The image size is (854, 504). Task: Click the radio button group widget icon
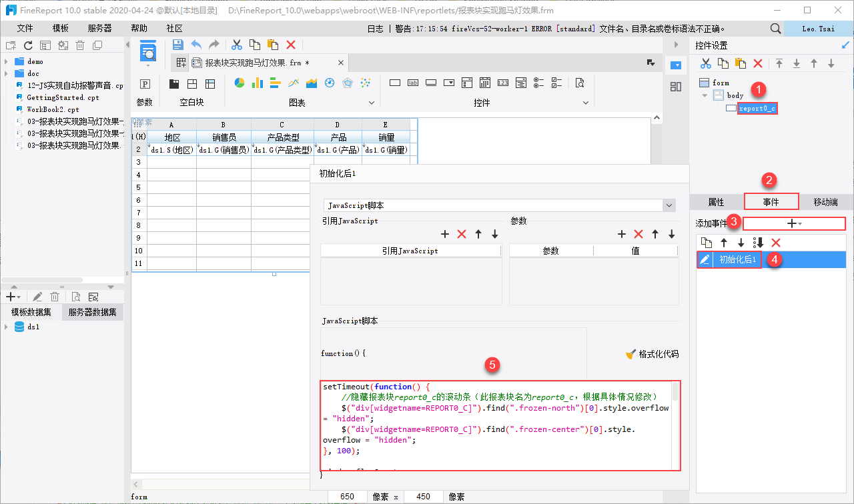538,83
